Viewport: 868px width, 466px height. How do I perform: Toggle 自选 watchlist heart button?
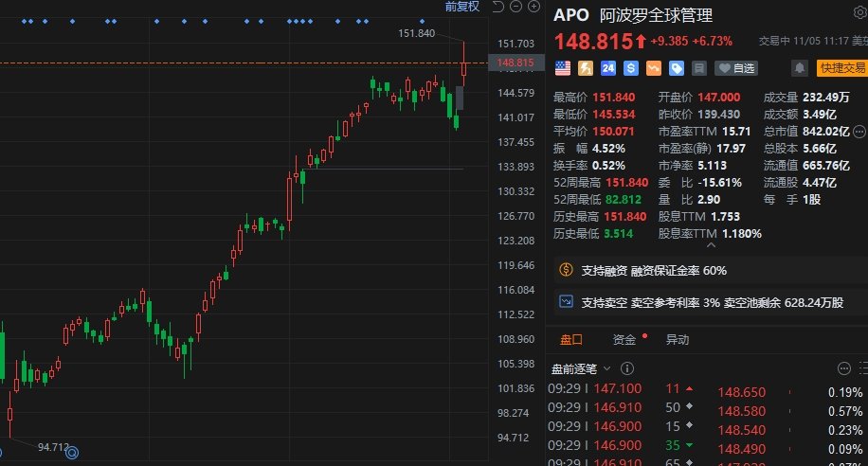pyautogui.click(x=736, y=68)
